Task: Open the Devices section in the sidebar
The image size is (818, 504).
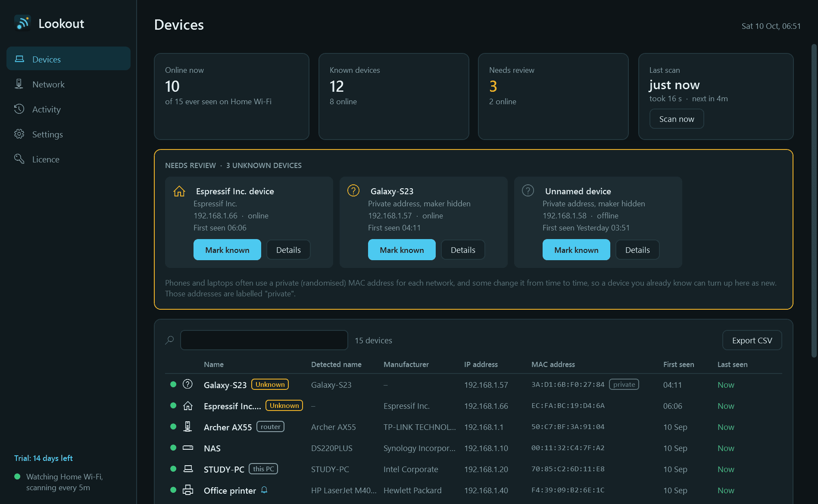Action: coord(69,59)
